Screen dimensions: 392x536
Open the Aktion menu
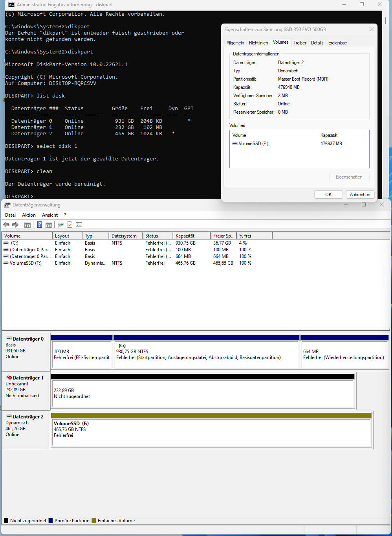pos(29,215)
